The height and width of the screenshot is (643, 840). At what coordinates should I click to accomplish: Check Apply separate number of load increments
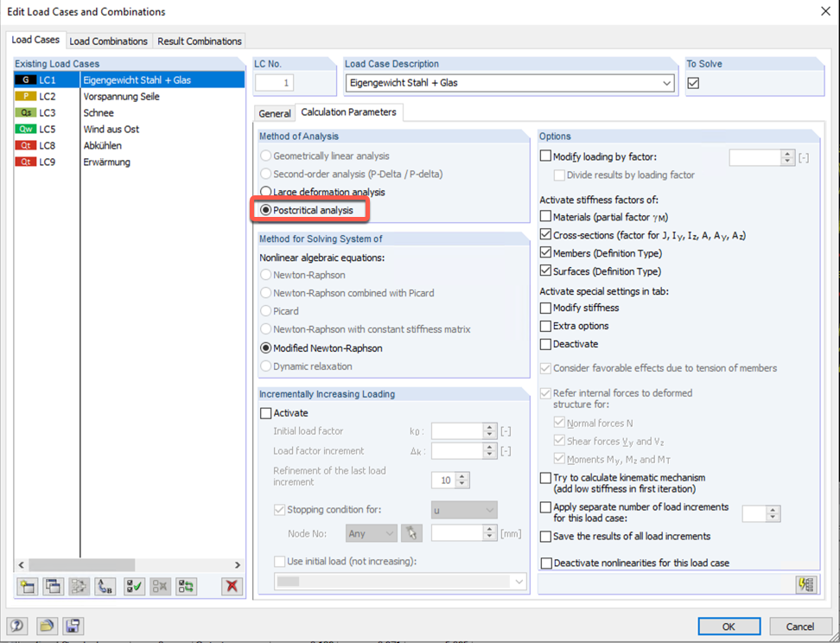pyautogui.click(x=545, y=507)
